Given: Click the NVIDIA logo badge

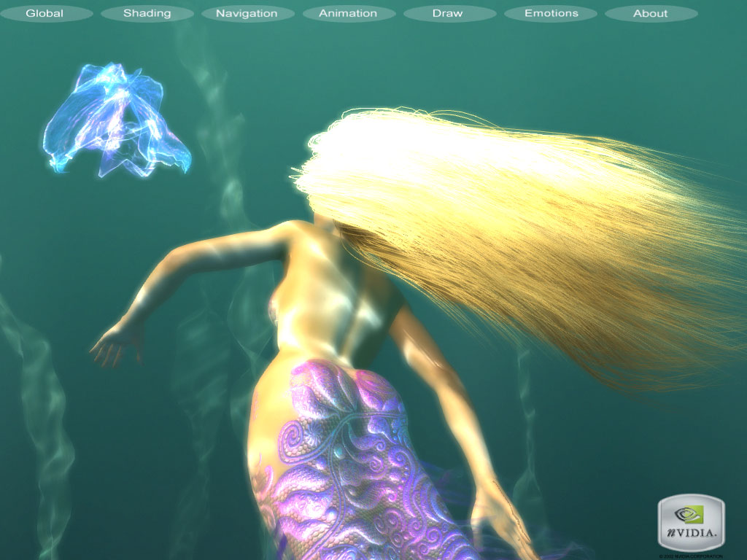Looking at the screenshot, I should click(691, 523).
